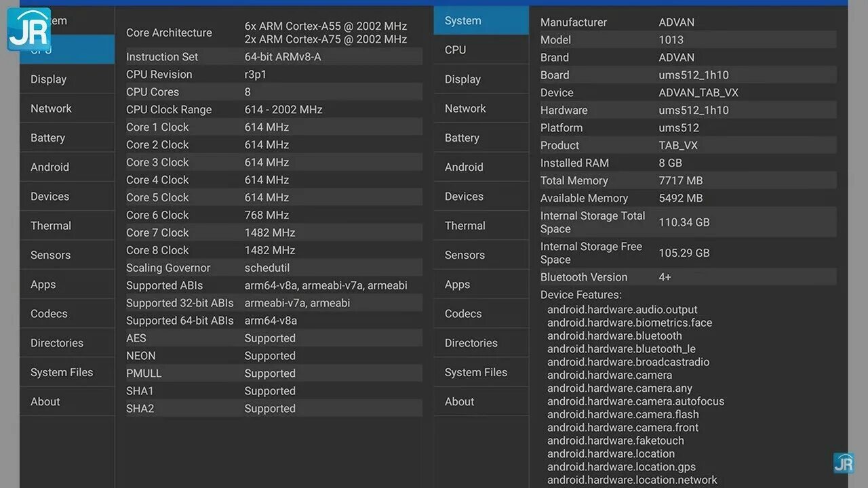The height and width of the screenshot is (488, 868).
Task: Open Display tab in the CPU details pane sidebar
Action: [67, 79]
